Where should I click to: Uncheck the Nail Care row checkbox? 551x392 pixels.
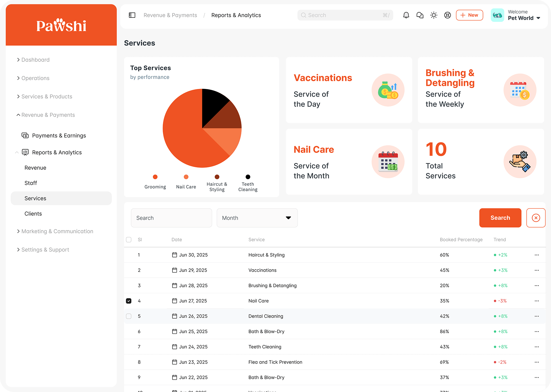pyautogui.click(x=129, y=301)
